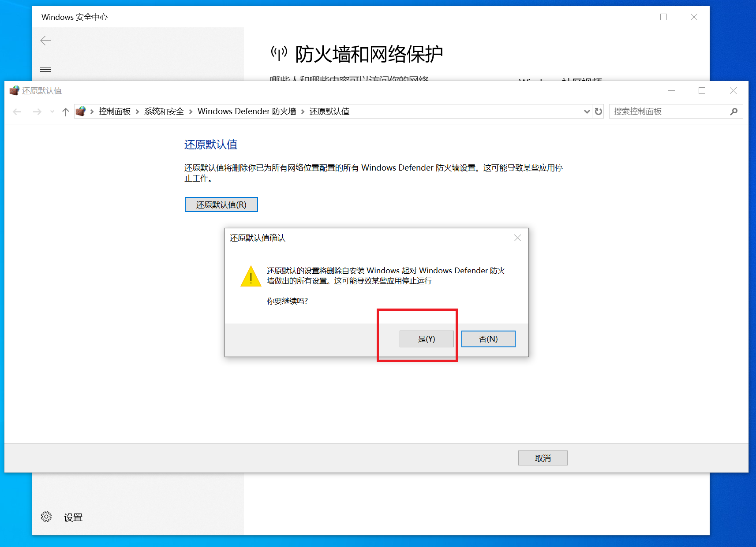Click the 取消 button

[x=543, y=458]
